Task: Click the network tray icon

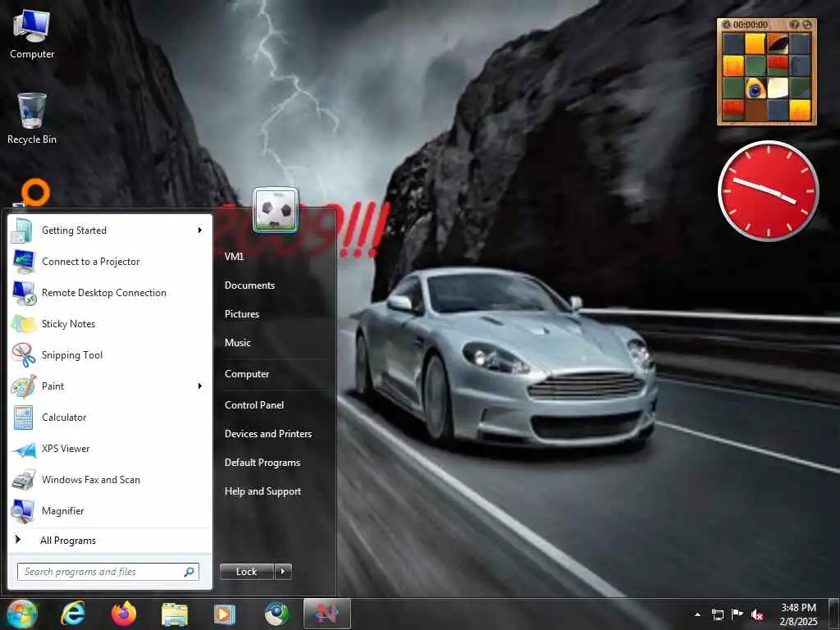Action: tap(717, 614)
